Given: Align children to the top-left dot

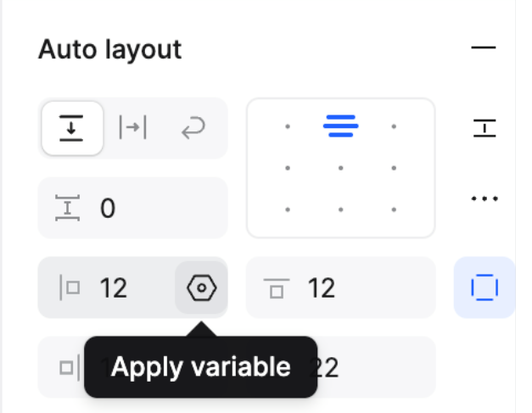Looking at the screenshot, I should pos(288,128).
